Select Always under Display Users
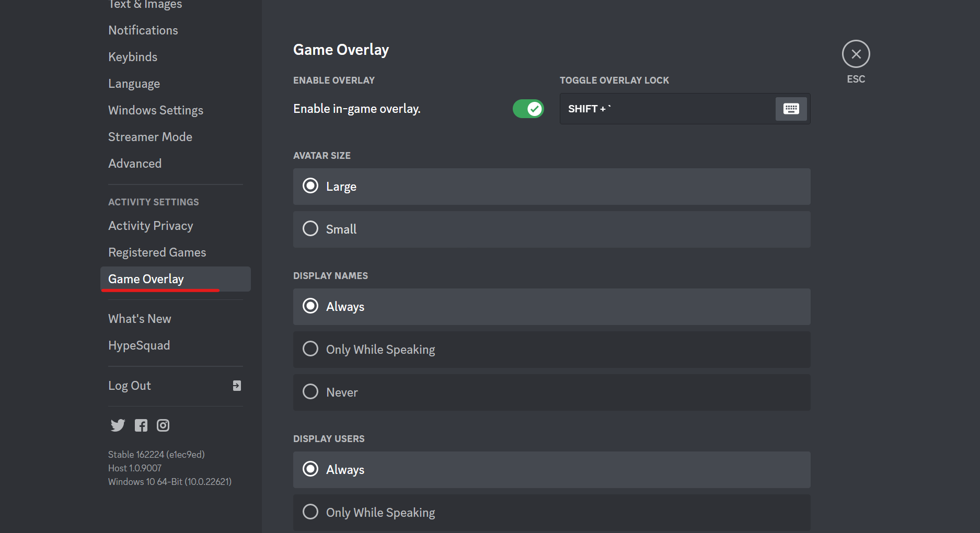Viewport: 980px width, 533px height. pyautogui.click(x=551, y=470)
